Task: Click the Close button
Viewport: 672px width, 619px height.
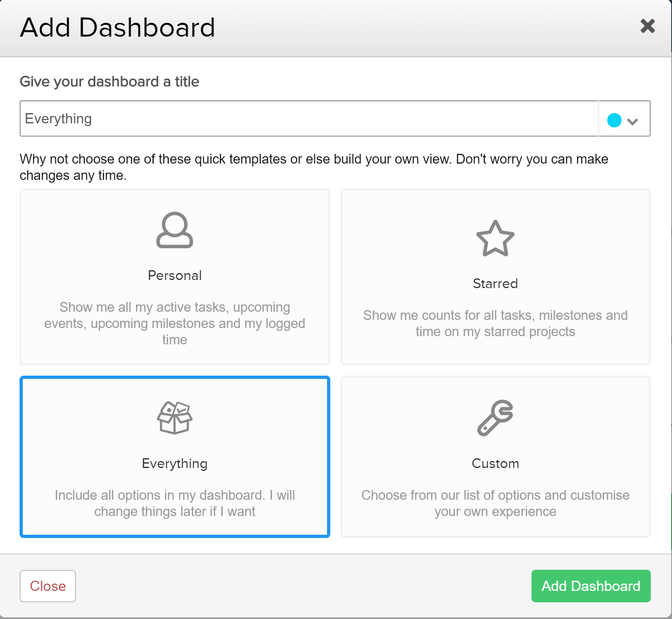Action: tap(48, 586)
